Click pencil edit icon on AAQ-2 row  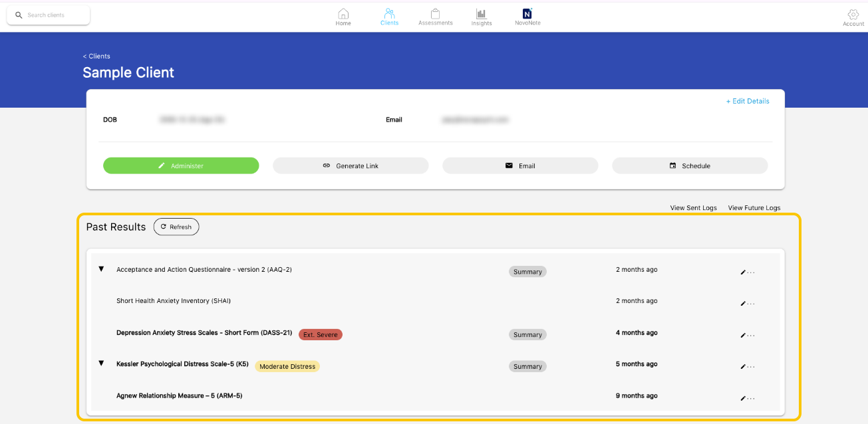pos(743,272)
